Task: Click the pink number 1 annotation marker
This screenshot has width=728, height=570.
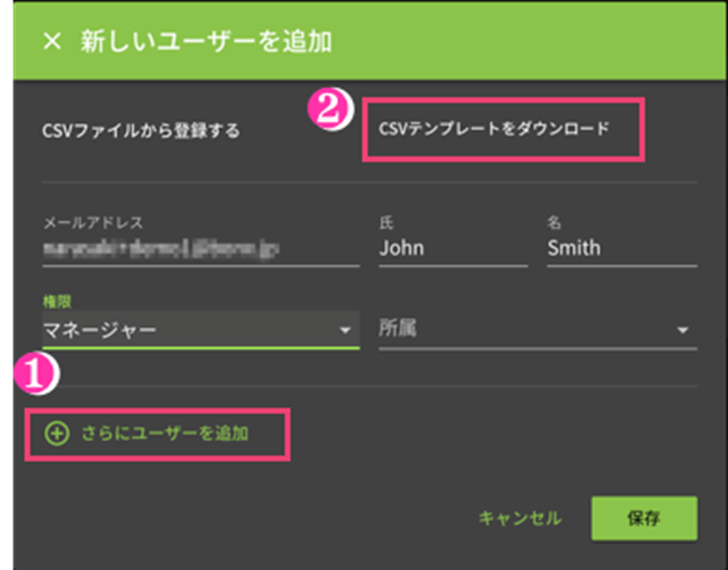Action: 36,374
